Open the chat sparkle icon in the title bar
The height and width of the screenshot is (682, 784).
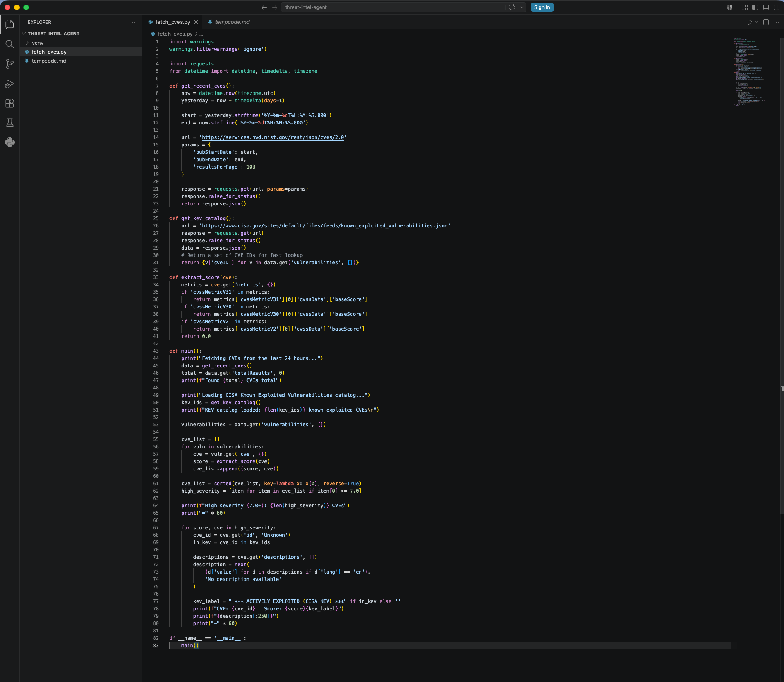(512, 7)
